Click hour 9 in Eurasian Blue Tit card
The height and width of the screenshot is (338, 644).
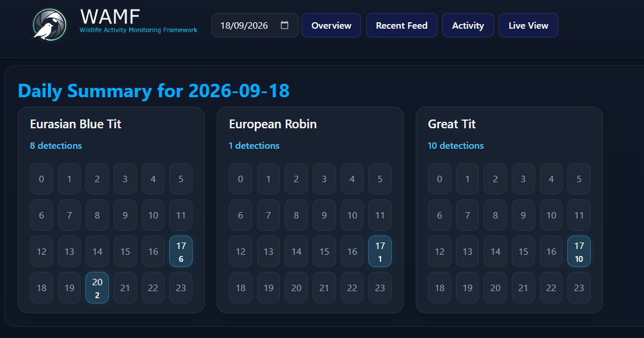click(125, 215)
